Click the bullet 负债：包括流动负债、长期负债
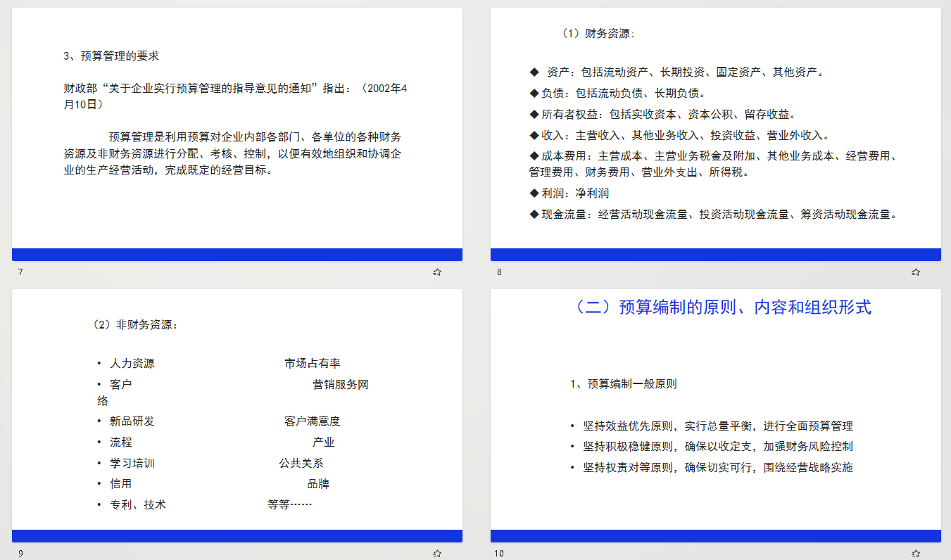Viewport: 951px width, 560px height. pos(617,93)
